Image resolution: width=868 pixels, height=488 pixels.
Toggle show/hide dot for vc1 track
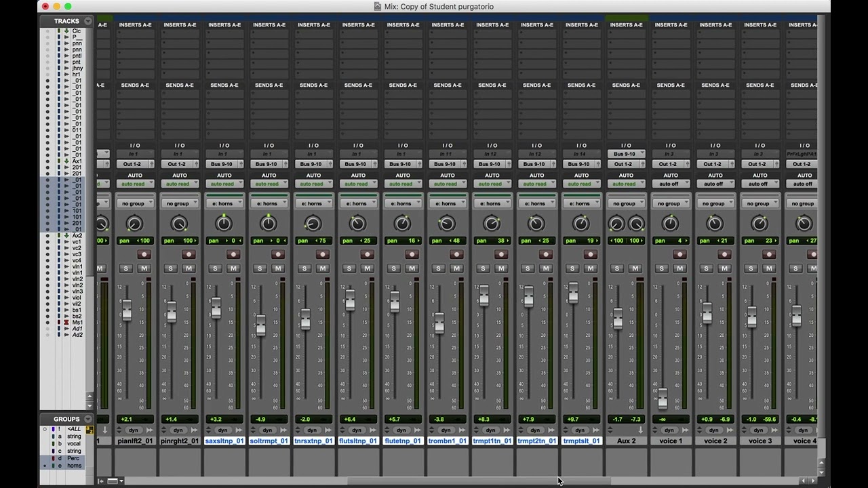[47, 242]
